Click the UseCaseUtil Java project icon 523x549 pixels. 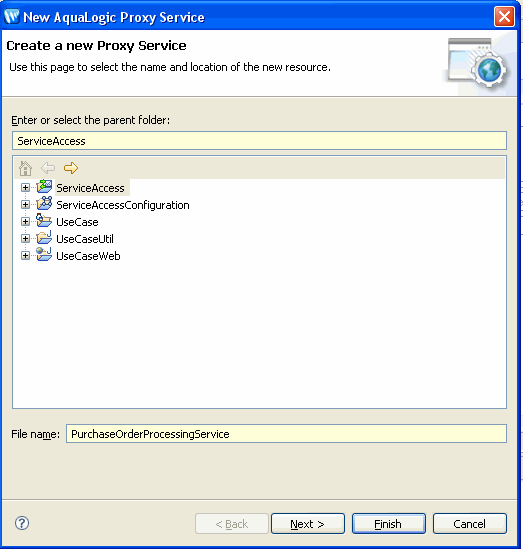click(x=44, y=238)
